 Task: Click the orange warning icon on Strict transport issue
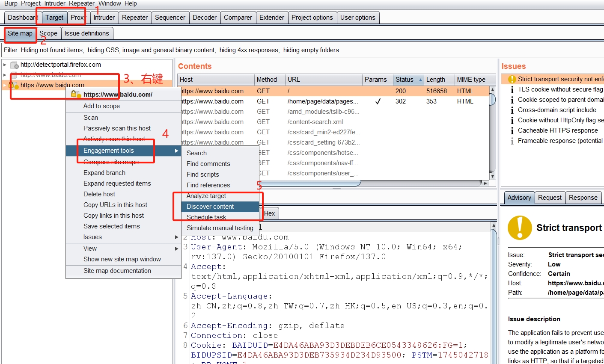(x=512, y=79)
